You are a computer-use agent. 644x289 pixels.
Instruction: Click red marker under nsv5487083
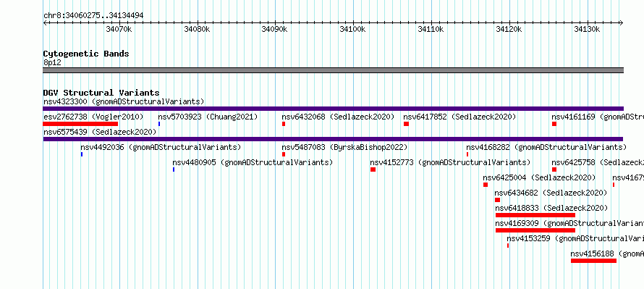pyautogui.click(x=284, y=154)
